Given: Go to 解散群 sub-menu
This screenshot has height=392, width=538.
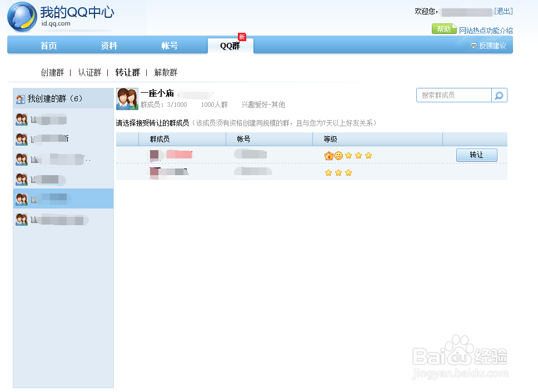Looking at the screenshot, I should tap(166, 72).
